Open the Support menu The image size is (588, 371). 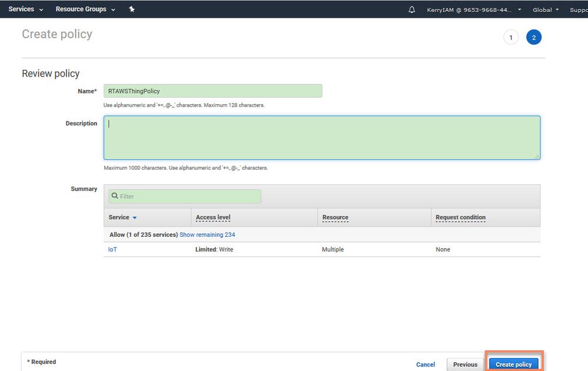pyautogui.click(x=578, y=10)
